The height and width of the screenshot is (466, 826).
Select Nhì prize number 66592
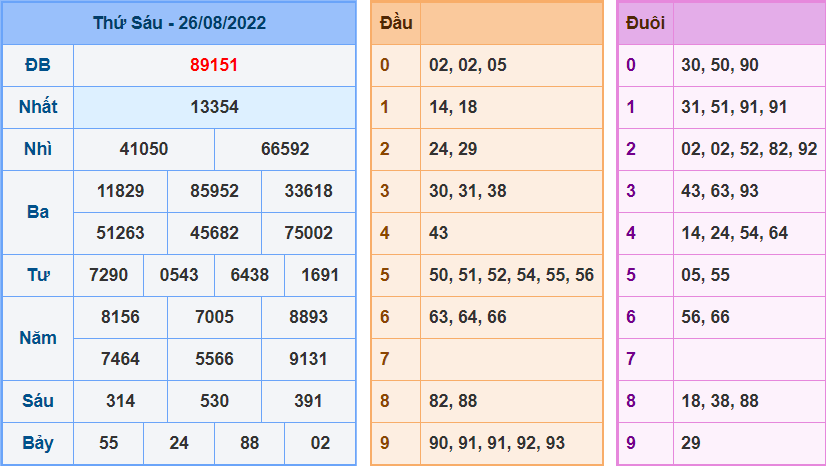(285, 149)
